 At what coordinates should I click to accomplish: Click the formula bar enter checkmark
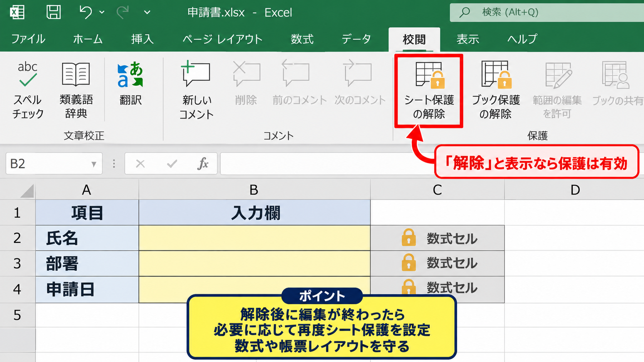[172, 164]
